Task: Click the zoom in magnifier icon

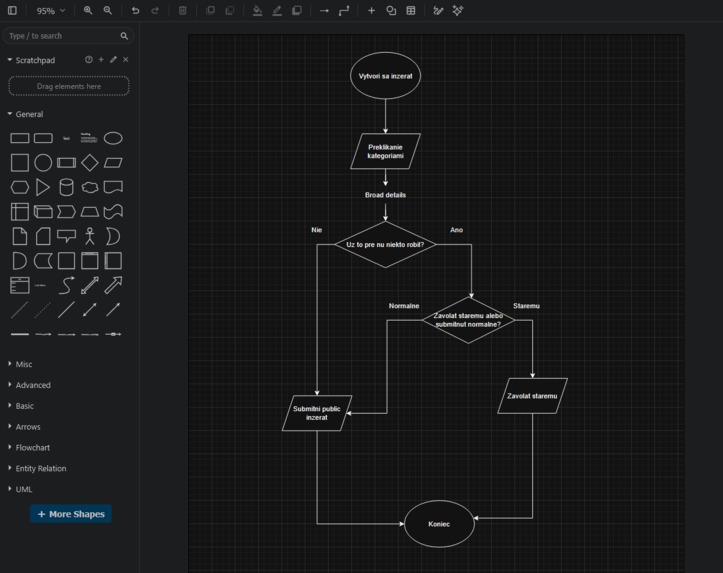Action: (88, 10)
